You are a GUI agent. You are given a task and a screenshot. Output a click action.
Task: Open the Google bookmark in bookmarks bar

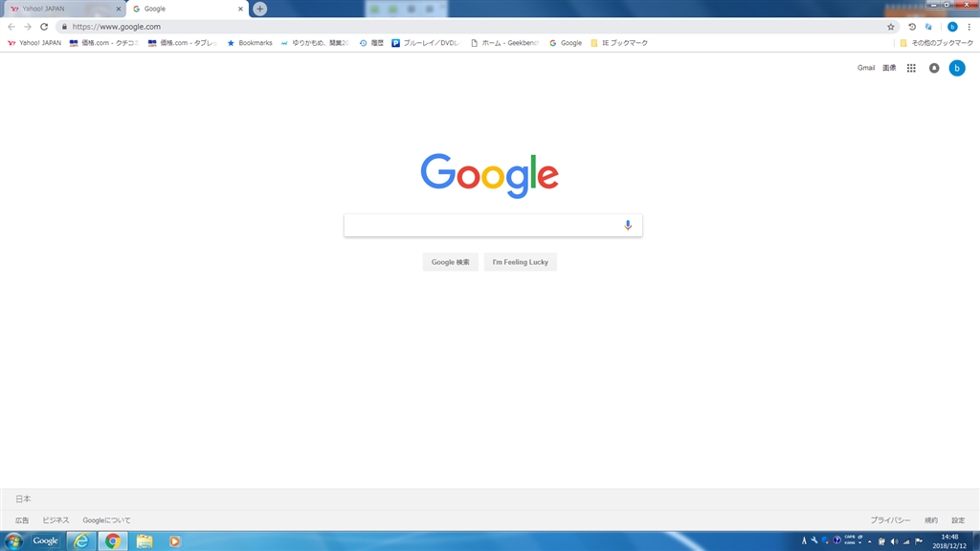(565, 43)
